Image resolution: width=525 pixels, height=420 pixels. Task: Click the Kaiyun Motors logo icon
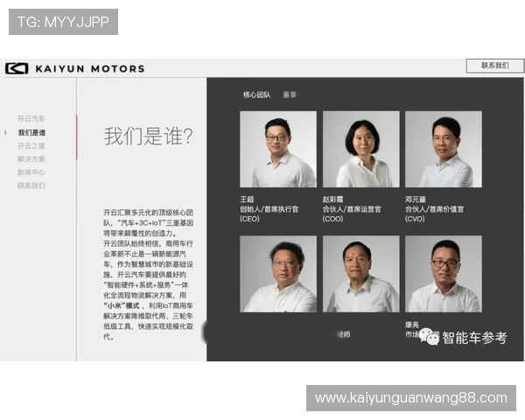tap(17, 68)
